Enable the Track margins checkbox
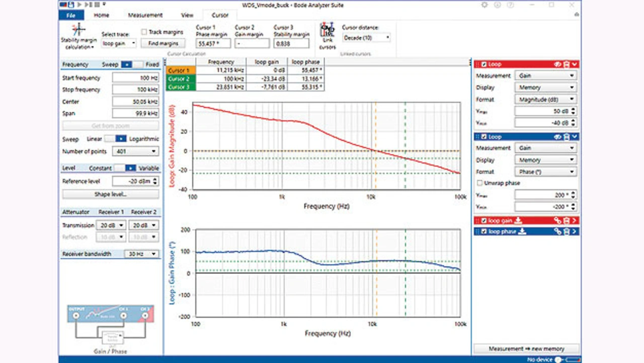 144,32
